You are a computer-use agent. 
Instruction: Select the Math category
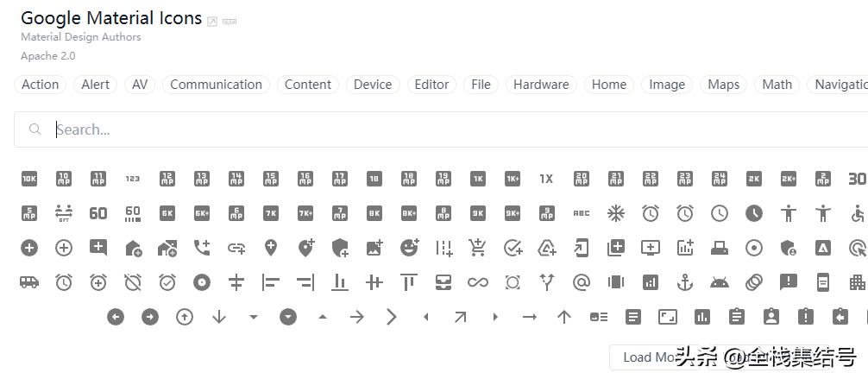point(777,85)
